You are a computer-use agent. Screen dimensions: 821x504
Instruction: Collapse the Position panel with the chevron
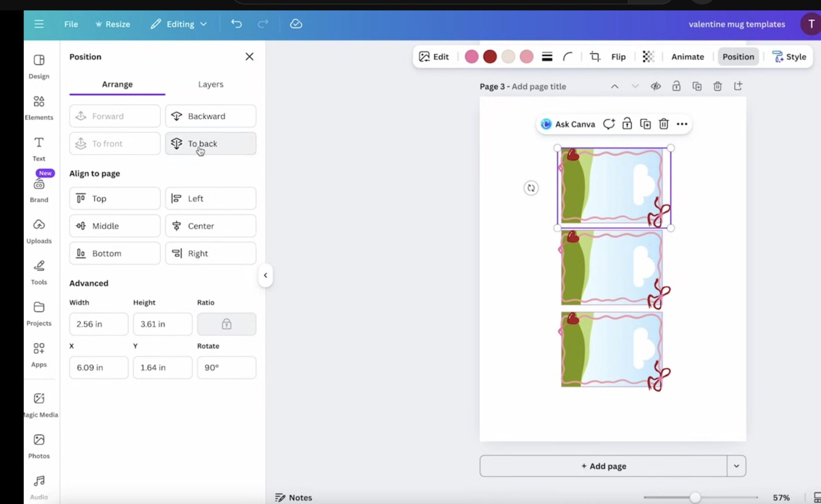[265, 275]
